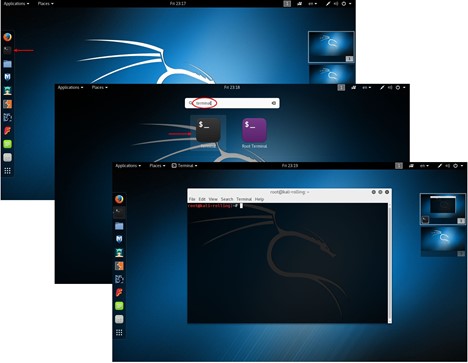Click the search field containing 'terminal'
468x363 pixels.
(232, 103)
